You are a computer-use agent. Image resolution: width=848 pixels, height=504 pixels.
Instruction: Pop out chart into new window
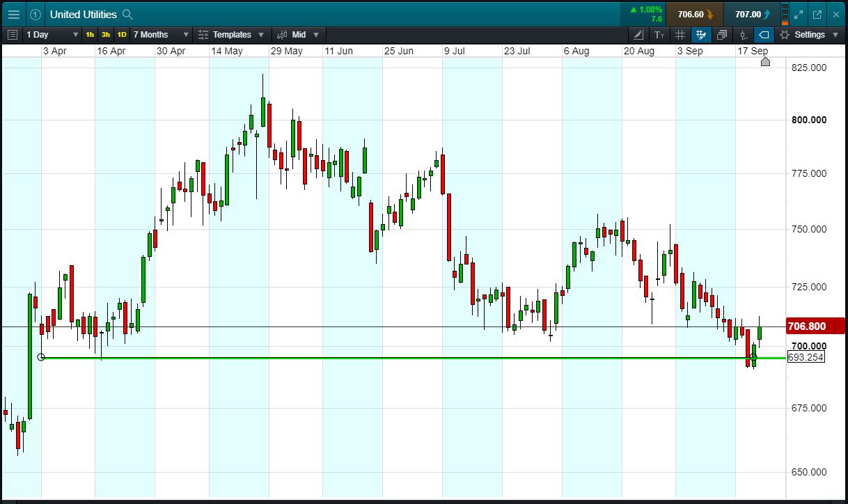pos(817,14)
